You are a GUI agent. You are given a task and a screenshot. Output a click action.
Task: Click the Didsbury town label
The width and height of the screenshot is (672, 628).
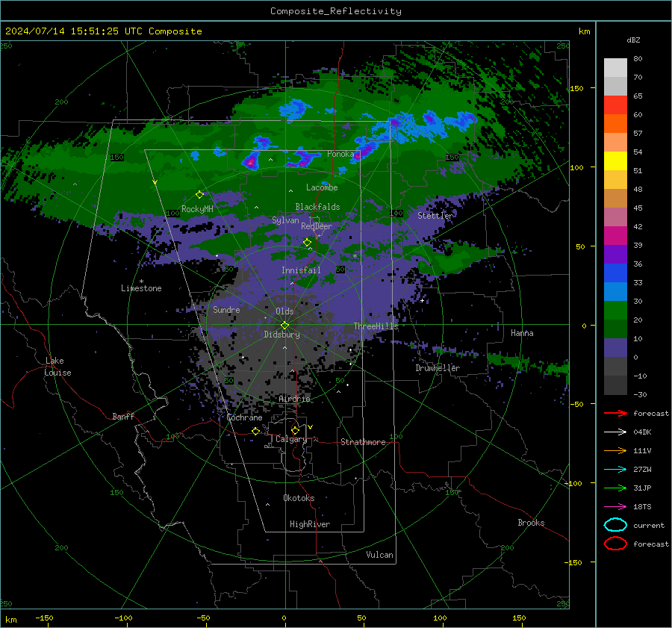click(281, 335)
